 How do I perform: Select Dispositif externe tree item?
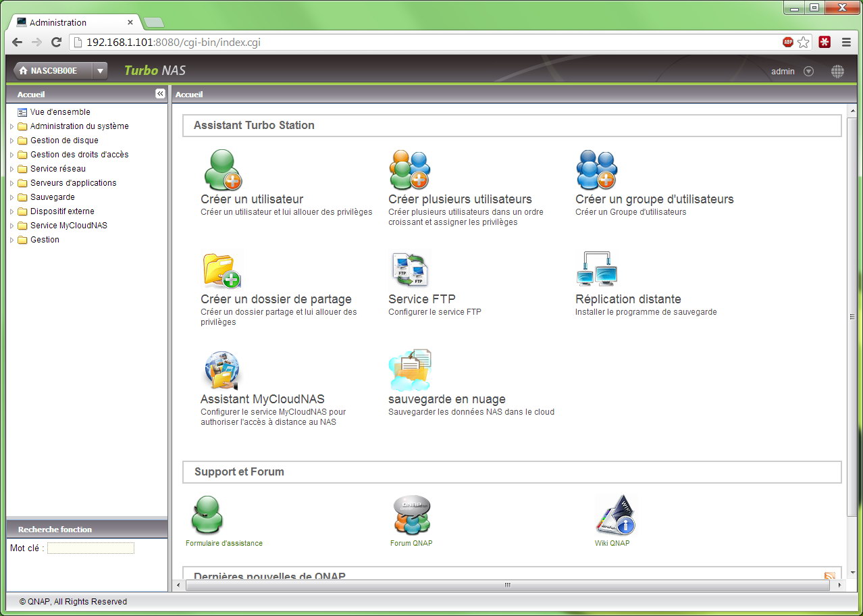[62, 211]
